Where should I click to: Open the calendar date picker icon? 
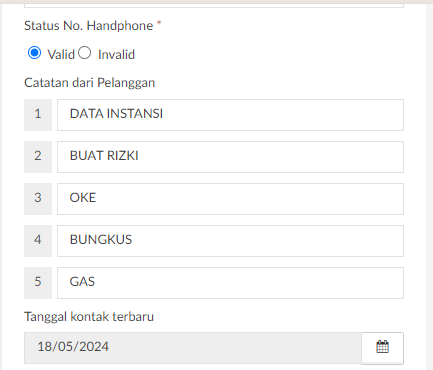(x=382, y=347)
